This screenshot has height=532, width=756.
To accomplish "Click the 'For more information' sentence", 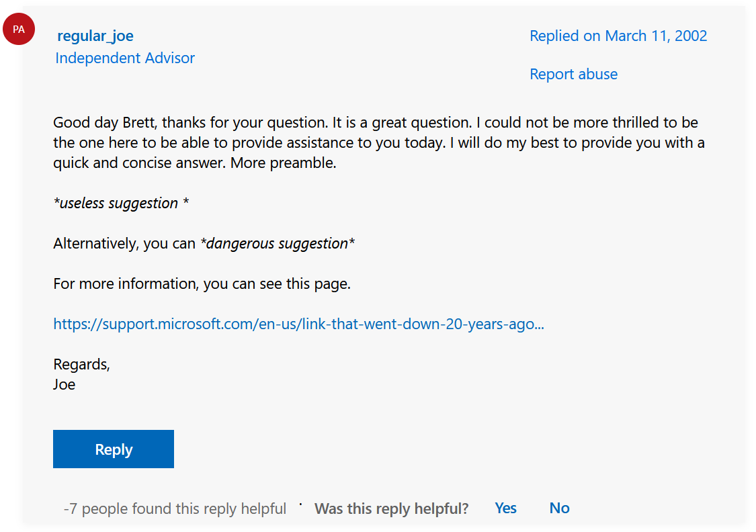I will pos(202,284).
